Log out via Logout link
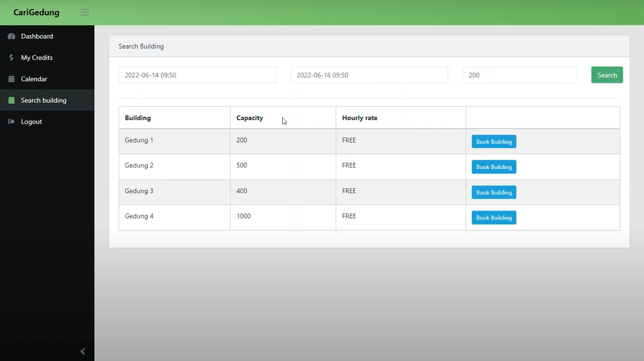The width and height of the screenshot is (644, 361). (x=47, y=121)
